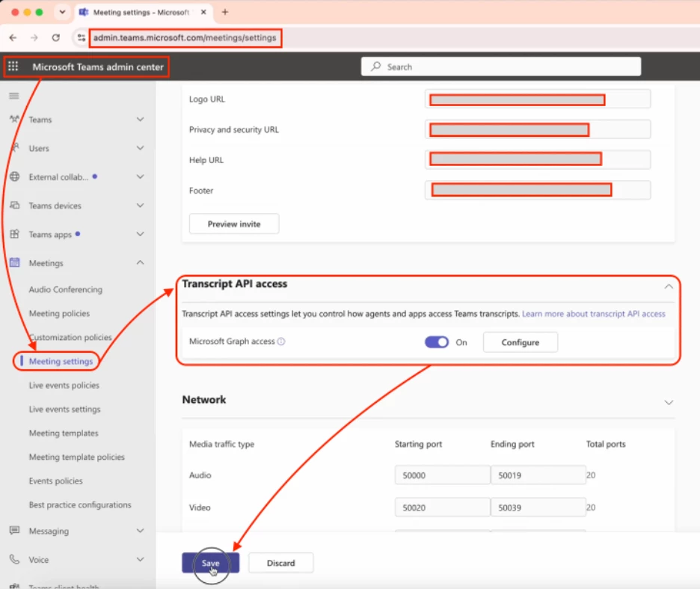Expand the External collaboration chevron

point(140,176)
